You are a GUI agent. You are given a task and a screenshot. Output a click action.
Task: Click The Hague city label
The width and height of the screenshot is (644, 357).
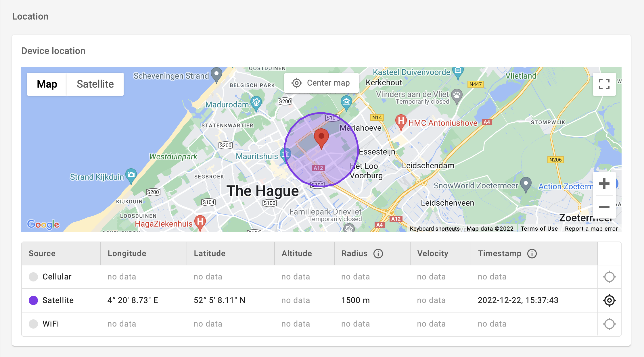click(x=262, y=191)
